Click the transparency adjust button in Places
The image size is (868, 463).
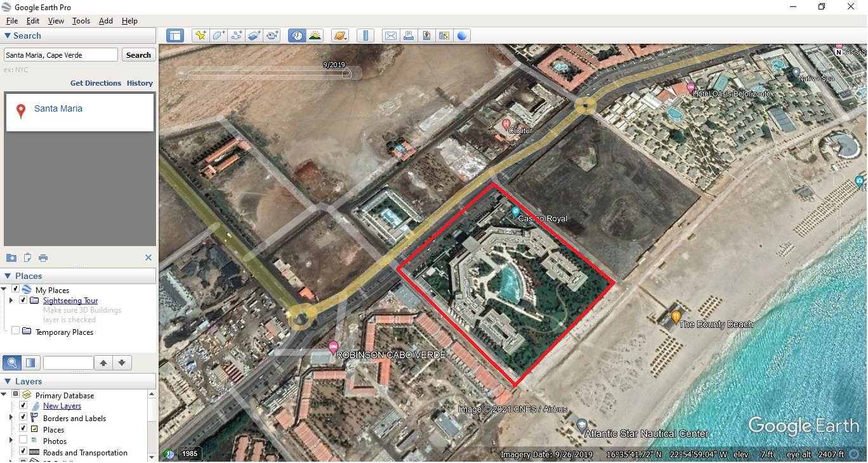tap(30, 363)
